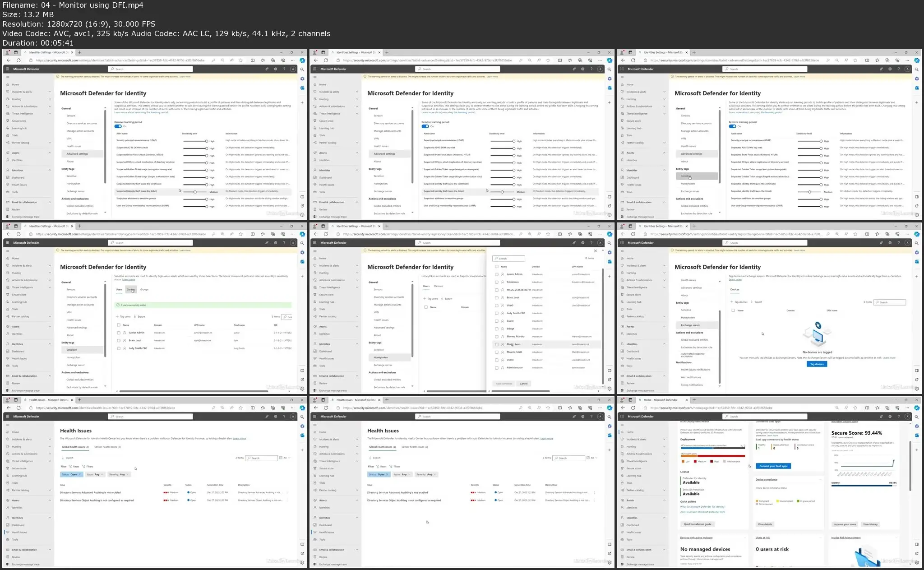Refresh the page in the Exchange server frame

pyautogui.click(x=633, y=234)
